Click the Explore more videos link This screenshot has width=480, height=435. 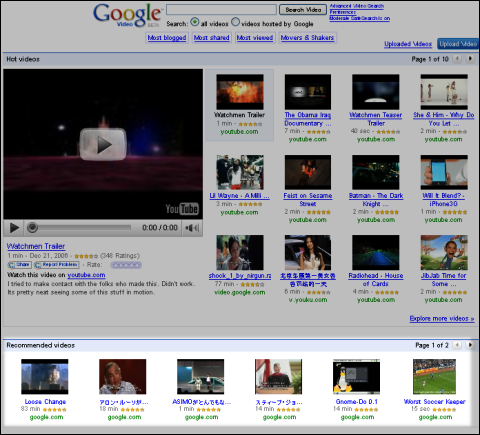[442, 318]
